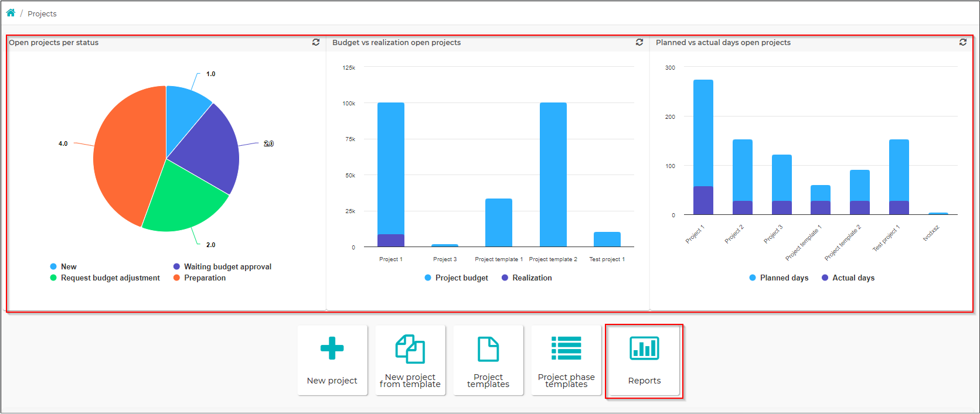Click the 4.0 pie data label
This screenshot has width=980, height=414.
coord(63,143)
